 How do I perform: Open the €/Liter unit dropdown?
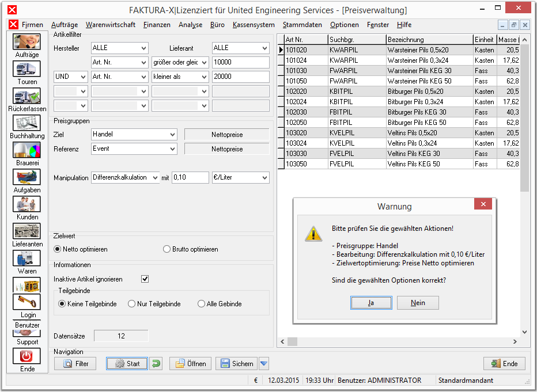[x=240, y=177]
